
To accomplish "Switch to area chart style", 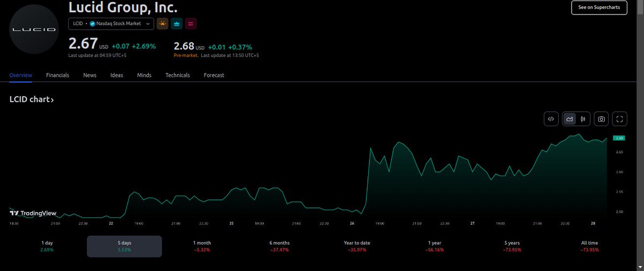I will tap(569, 119).
